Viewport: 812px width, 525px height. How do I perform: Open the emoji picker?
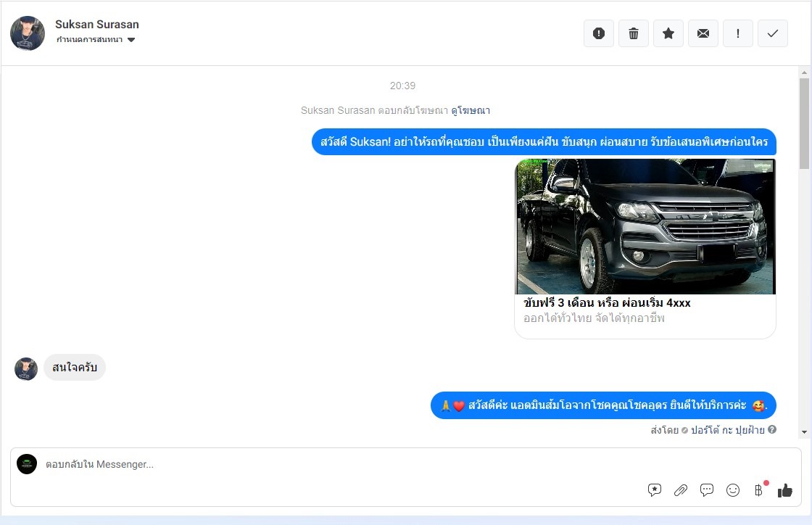[x=733, y=490]
